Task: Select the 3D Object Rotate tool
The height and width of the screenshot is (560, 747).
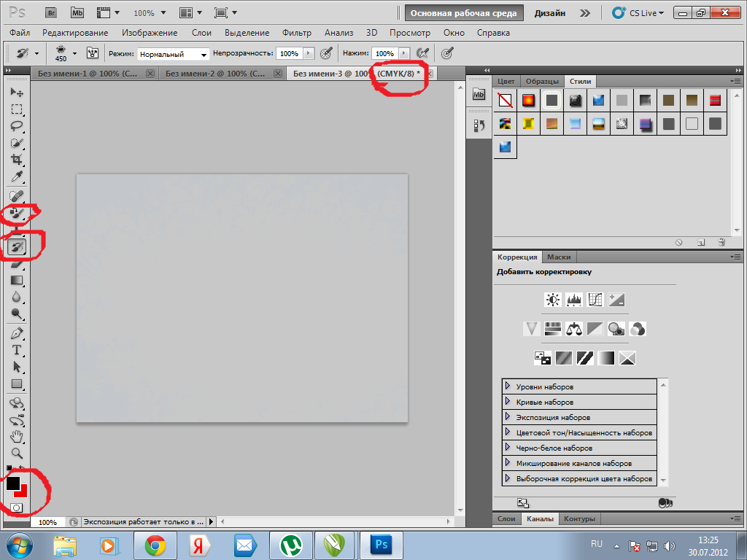Action: point(17,403)
